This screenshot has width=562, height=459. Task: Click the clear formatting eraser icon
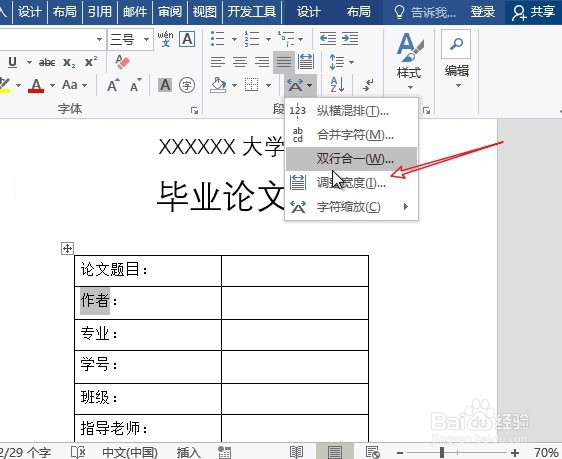122,62
